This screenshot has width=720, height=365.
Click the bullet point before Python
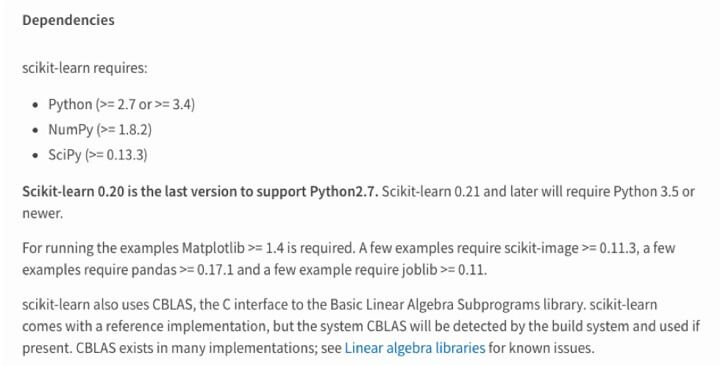(36, 105)
